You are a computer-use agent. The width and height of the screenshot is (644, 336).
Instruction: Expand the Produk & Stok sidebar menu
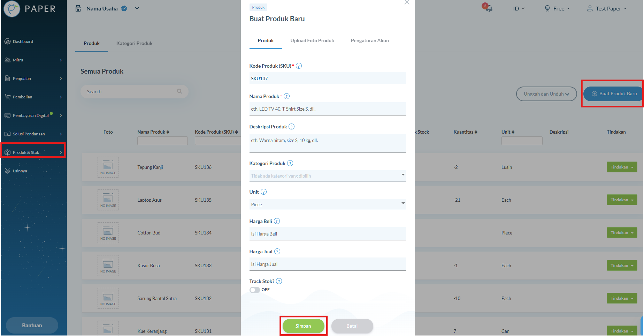(33, 152)
